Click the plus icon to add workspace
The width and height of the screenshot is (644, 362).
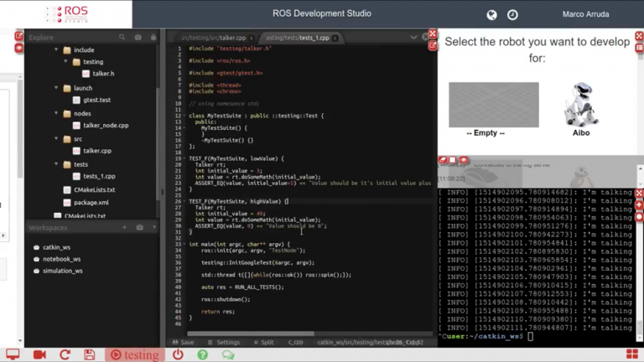point(124,227)
